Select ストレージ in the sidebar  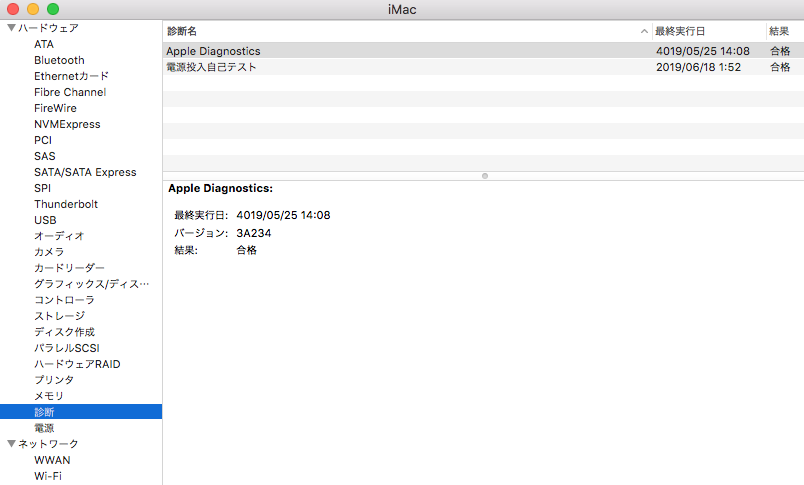[x=60, y=316]
